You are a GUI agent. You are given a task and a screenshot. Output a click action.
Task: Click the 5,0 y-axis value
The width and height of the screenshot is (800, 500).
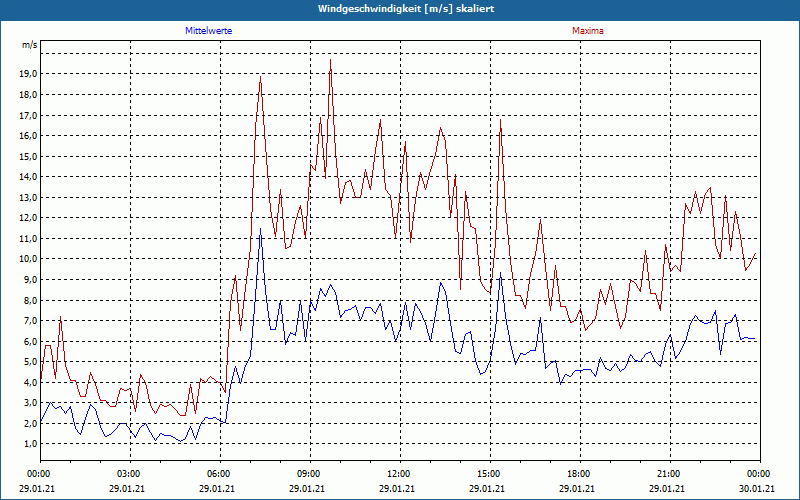(x=30, y=362)
